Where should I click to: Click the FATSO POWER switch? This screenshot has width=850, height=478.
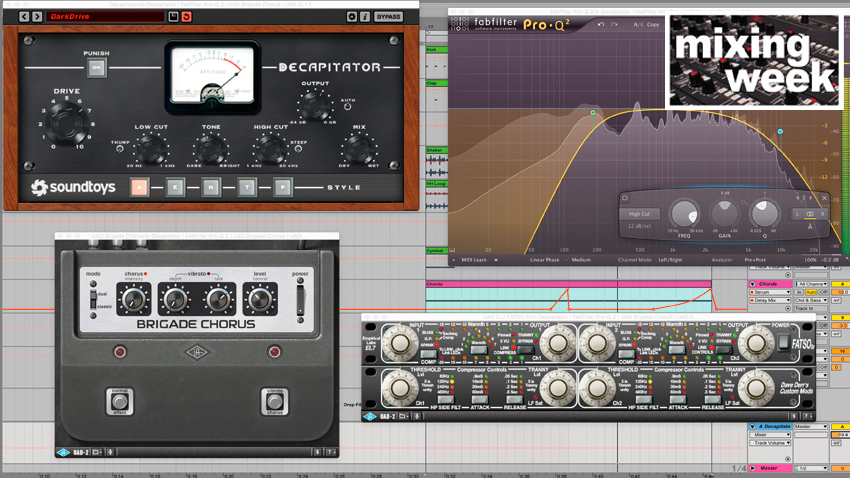783,341
